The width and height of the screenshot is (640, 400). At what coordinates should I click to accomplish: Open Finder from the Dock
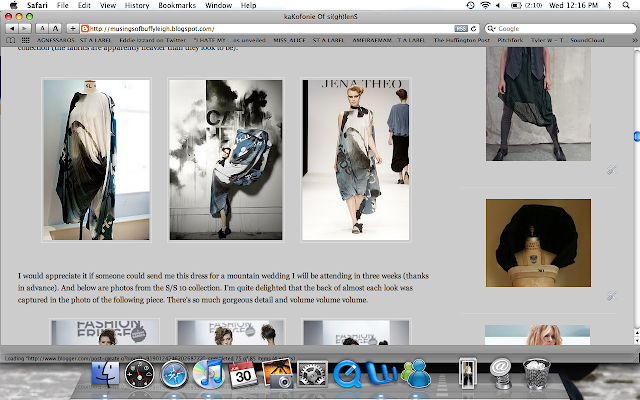(105, 373)
